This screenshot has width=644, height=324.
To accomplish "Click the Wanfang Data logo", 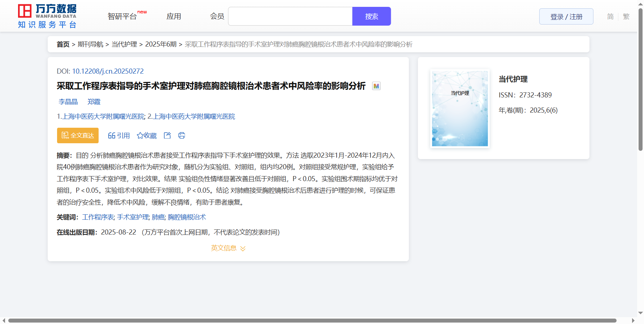I will click(47, 16).
